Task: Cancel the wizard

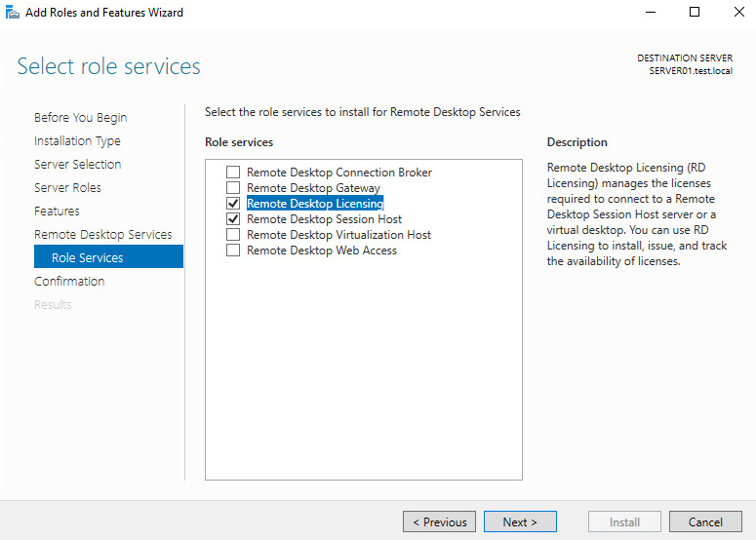Action: [x=705, y=522]
